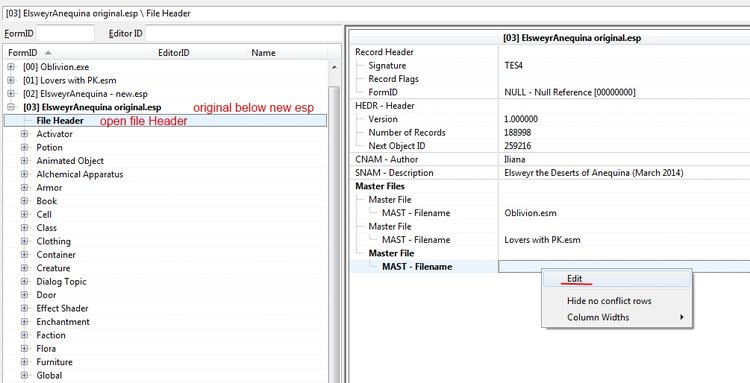Viewport: 750px width, 383px height.
Task: Click the [03] ElsweyrAnequina original.esp column header
Action: pyautogui.click(x=572, y=38)
